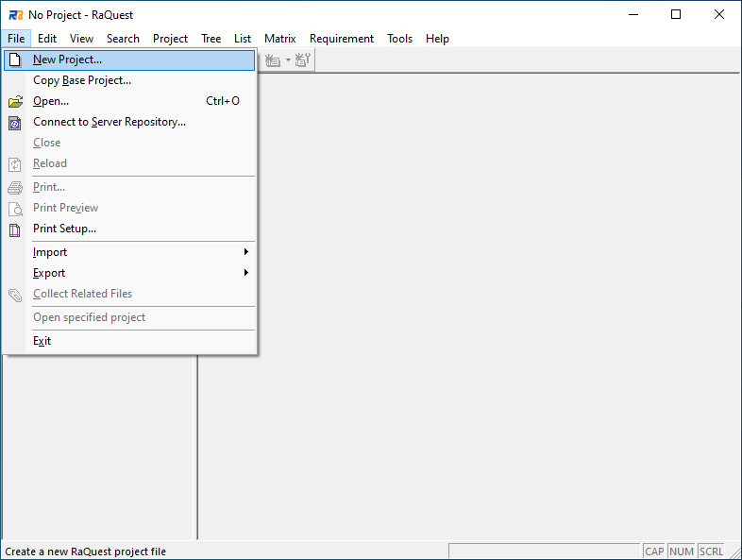The image size is (742, 560).
Task: Click the Print Setup page icon
Action: tap(15, 230)
